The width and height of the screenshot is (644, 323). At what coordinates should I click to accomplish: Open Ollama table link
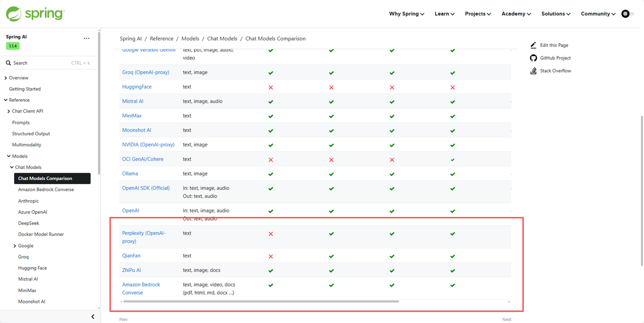pos(130,174)
